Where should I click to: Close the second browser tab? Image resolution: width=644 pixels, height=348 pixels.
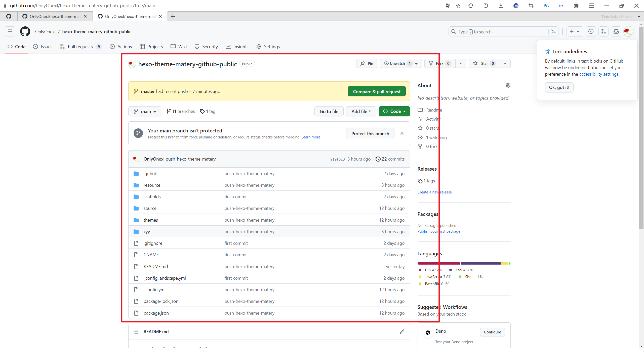[x=160, y=16]
